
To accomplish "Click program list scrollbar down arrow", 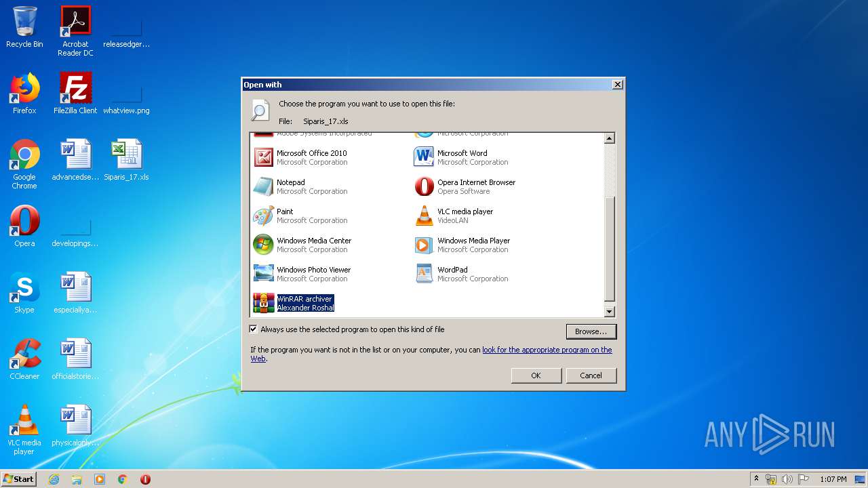I will click(609, 312).
